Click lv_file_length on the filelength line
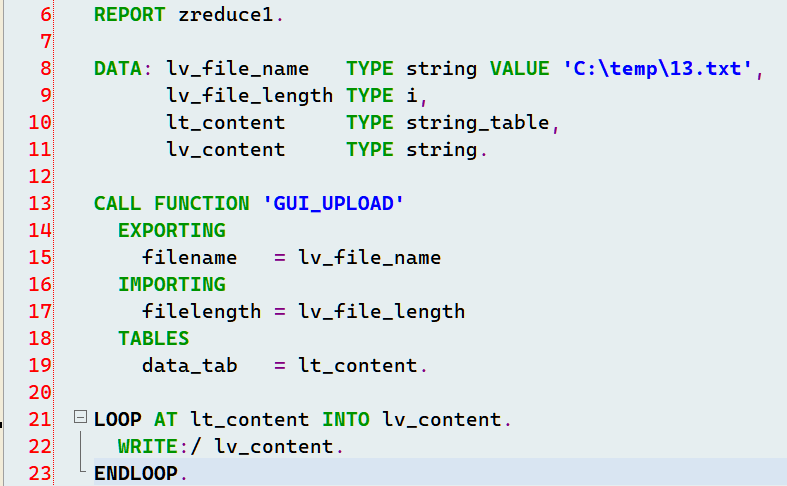This screenshot has width=787, height=486. (x=381, y=312)
